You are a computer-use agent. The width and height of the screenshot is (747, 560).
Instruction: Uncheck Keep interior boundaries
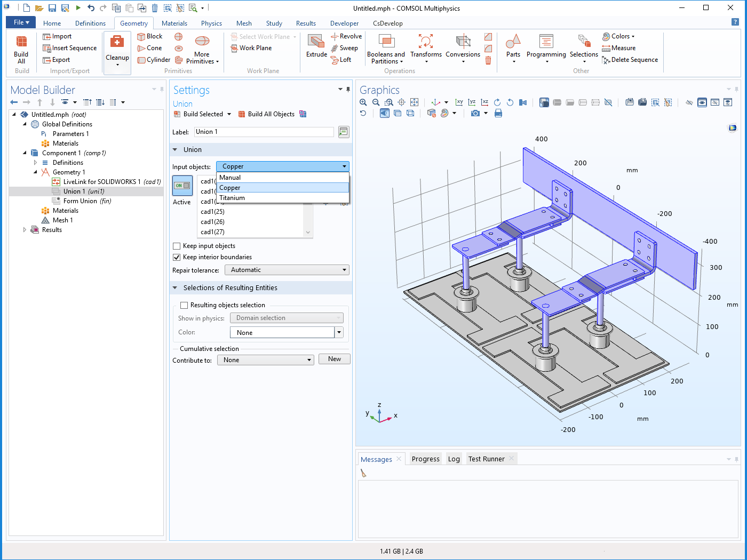point(177,257)
